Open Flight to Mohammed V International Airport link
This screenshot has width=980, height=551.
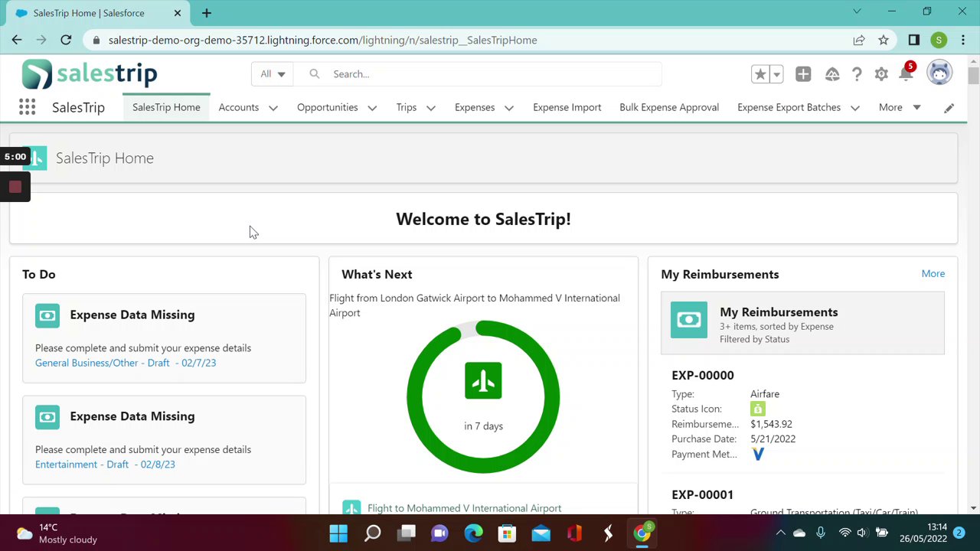464,508
